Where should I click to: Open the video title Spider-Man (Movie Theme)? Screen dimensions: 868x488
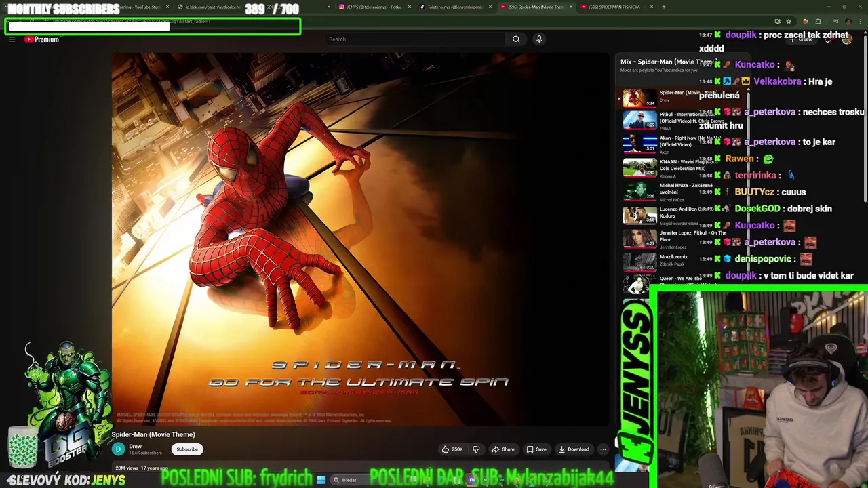tap(153, 435)
